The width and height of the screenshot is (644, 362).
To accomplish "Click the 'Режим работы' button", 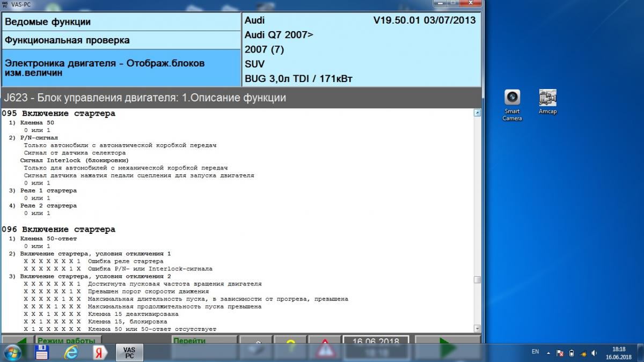I will tap(69, 339).
